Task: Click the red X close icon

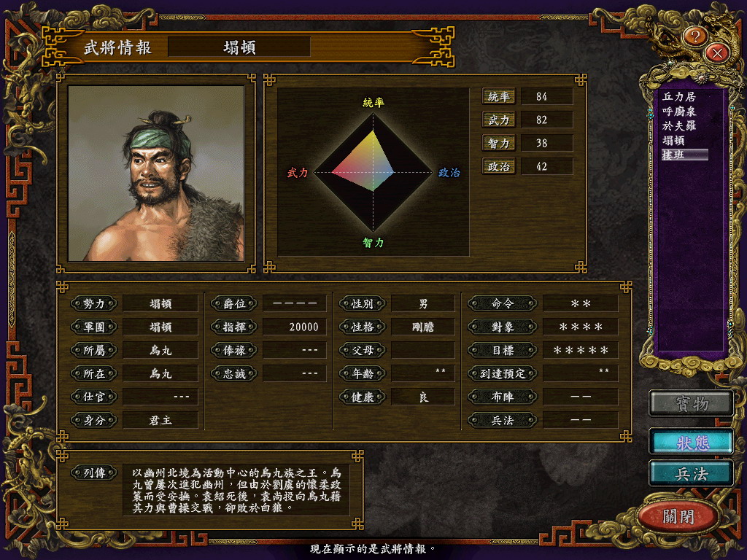Action: pyautogui.click(x=718, y=52)
